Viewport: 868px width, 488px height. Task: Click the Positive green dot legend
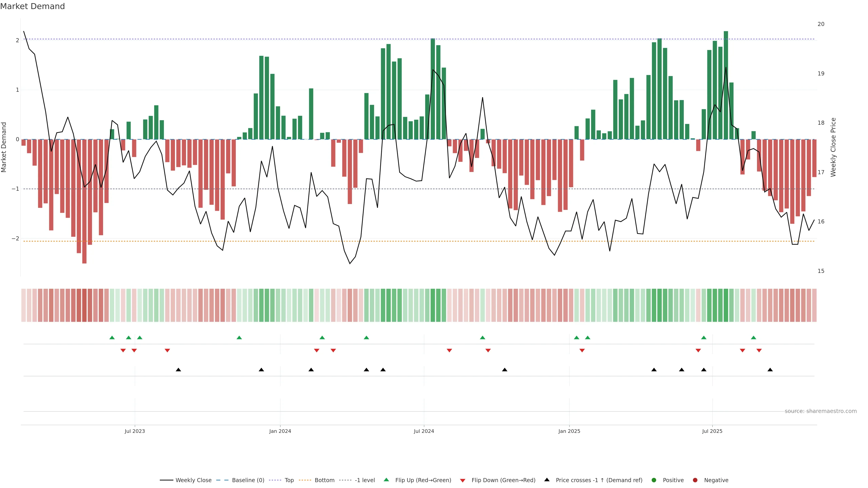654,480
